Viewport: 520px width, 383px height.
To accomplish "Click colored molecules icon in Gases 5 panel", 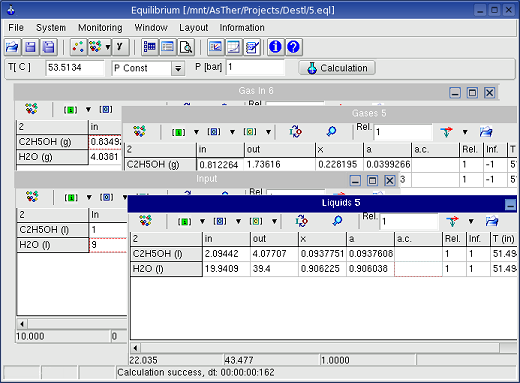I will (140, 132).
